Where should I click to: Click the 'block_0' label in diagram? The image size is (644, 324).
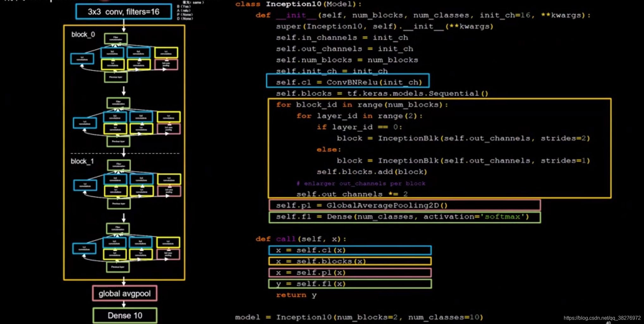click(83, 34)
